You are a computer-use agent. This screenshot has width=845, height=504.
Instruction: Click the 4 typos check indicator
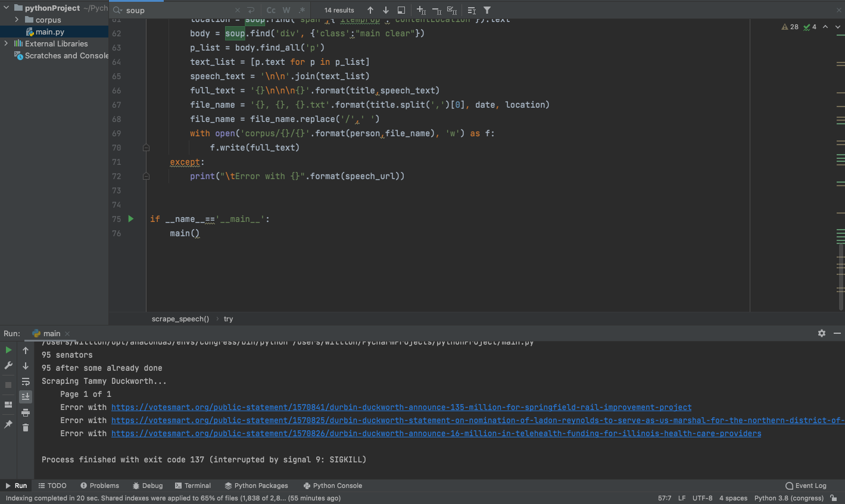coord(810,27)
